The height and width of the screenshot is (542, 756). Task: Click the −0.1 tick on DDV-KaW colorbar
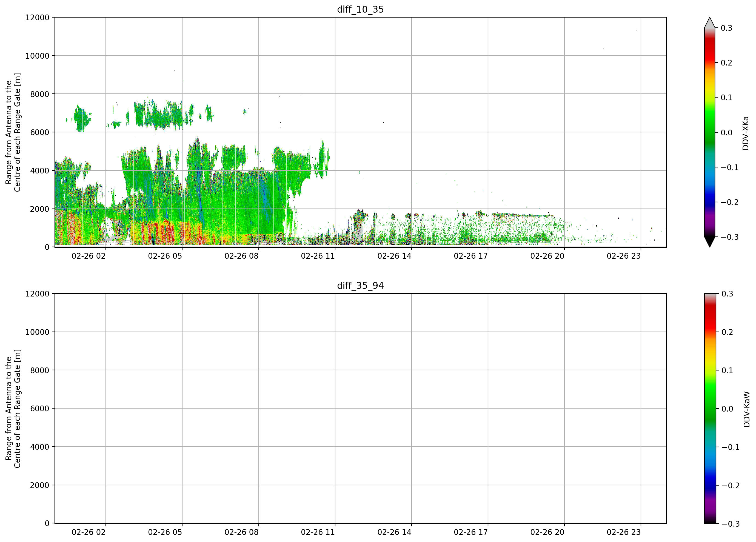coord(730,447)
